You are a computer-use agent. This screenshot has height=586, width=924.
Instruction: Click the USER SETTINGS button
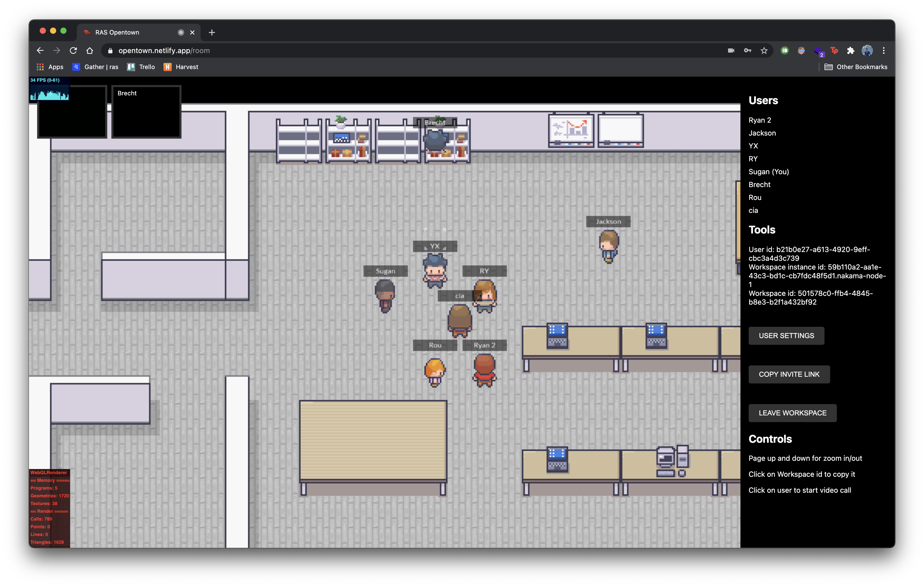[x=786, y=336]
